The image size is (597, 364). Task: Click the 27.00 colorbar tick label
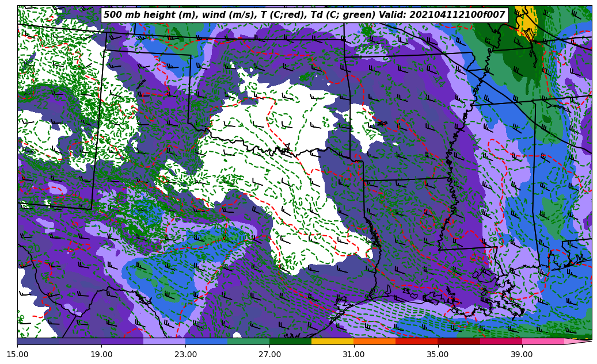(x=269, y=354)
